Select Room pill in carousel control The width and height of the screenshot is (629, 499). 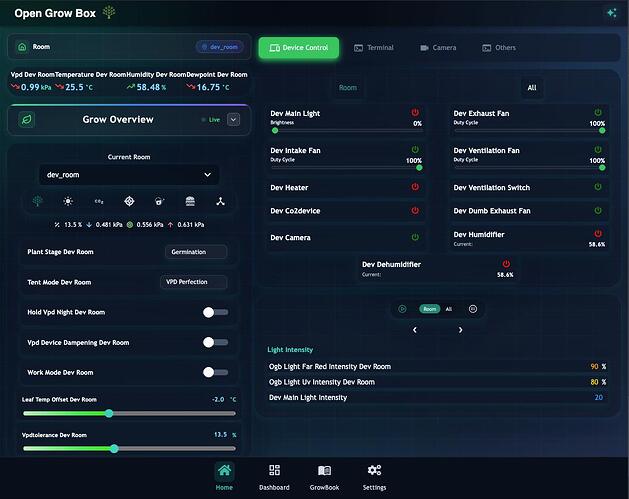[430, 309]
